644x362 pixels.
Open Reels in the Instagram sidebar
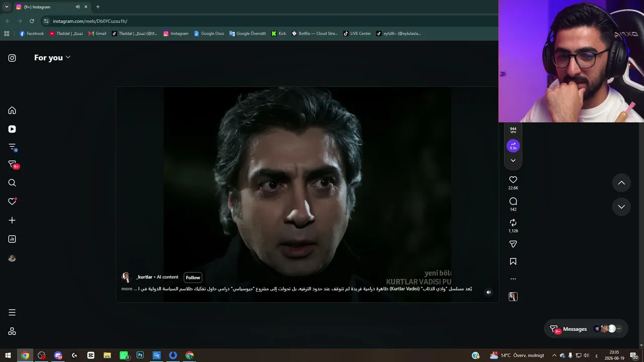12,129
